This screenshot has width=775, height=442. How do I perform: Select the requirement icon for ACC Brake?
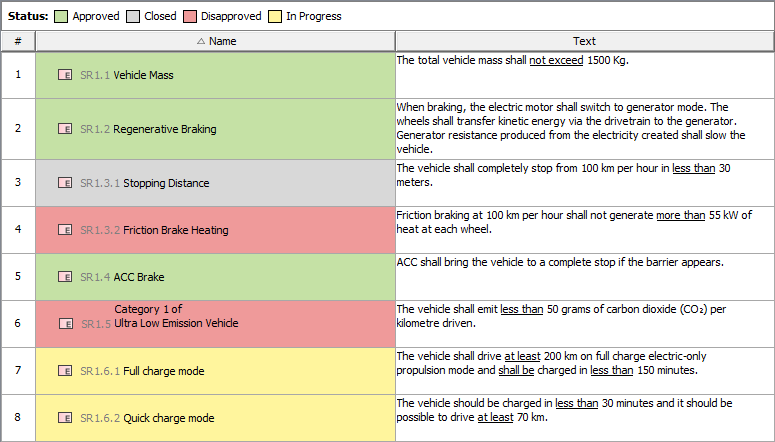65,277
